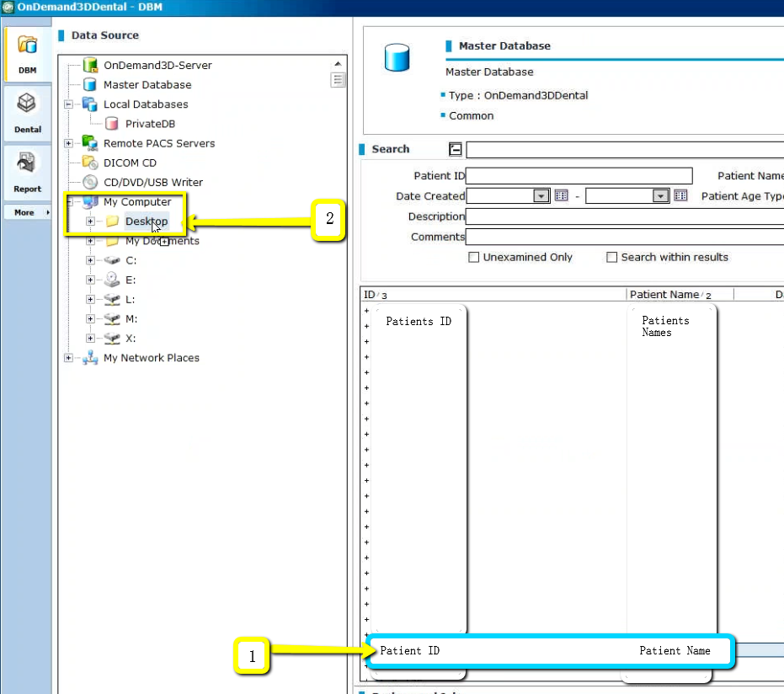The width and height of the screenshot is (784, 694).
Task: Select the DICOM CD icon
Action: pyautogui.click(x=90, y=163)
